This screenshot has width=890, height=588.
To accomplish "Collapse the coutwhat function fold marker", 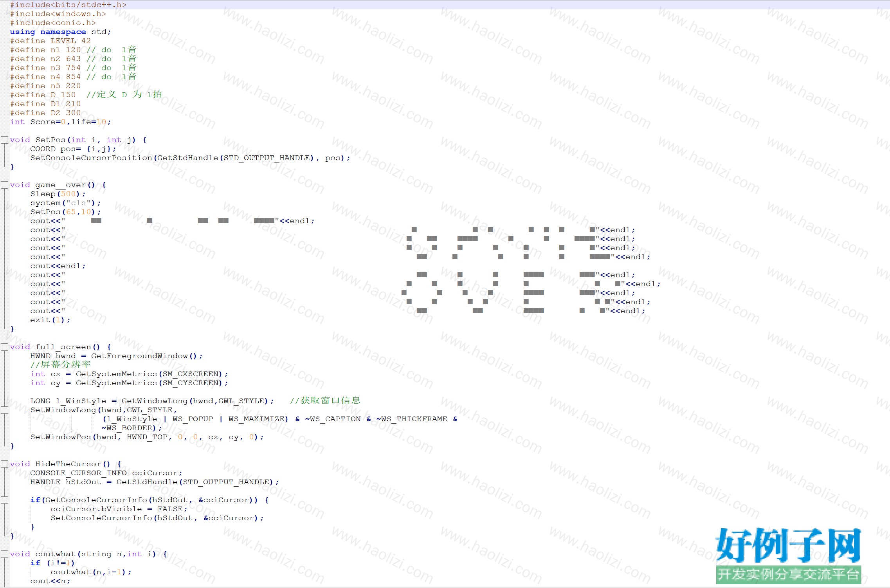I will [x=4, y=554].
